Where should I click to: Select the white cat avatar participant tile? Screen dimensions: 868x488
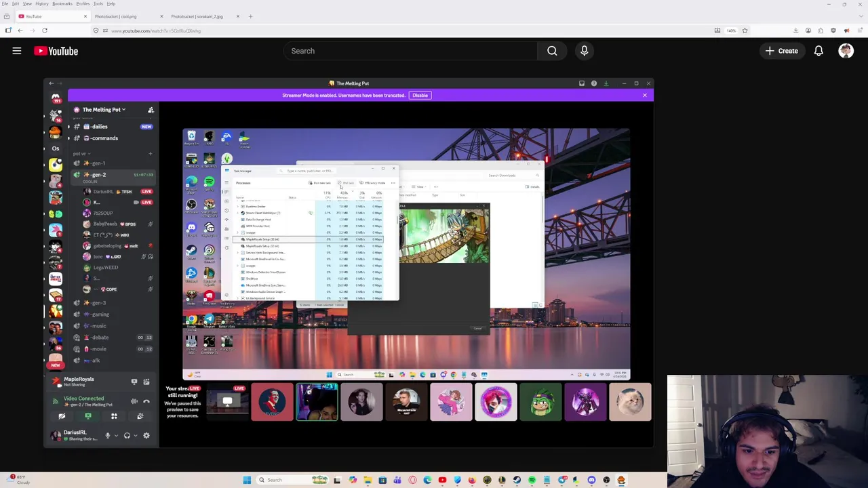point(630,403)
